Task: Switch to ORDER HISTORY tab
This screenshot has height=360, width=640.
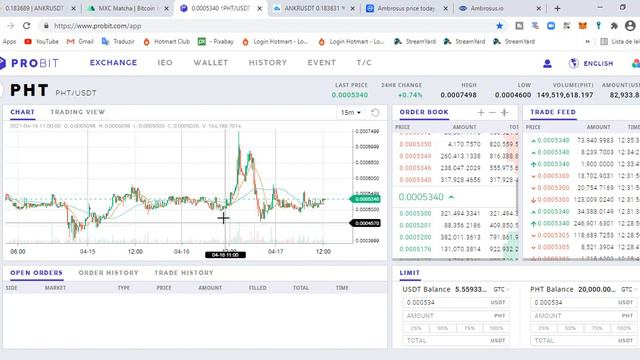Action: [109, 273]
